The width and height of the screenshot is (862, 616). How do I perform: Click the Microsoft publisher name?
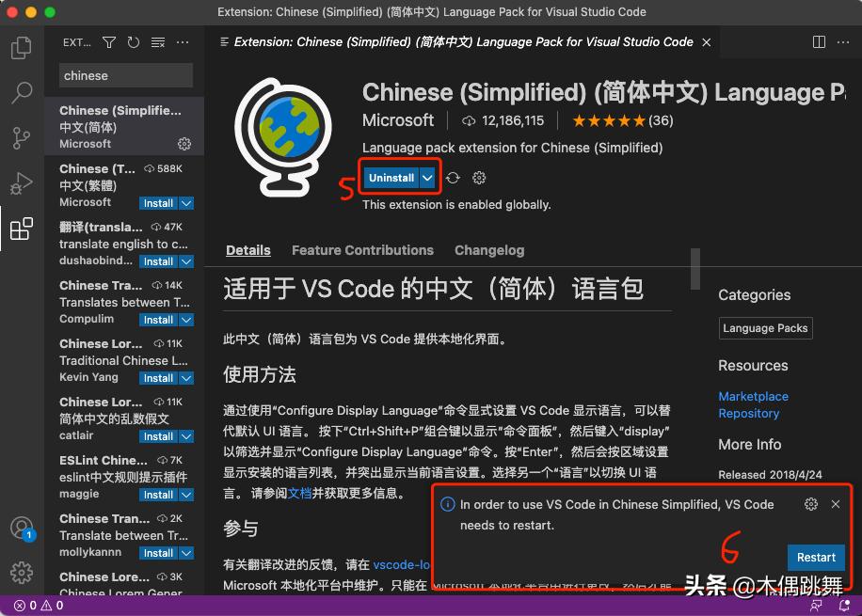click(398, 120)
